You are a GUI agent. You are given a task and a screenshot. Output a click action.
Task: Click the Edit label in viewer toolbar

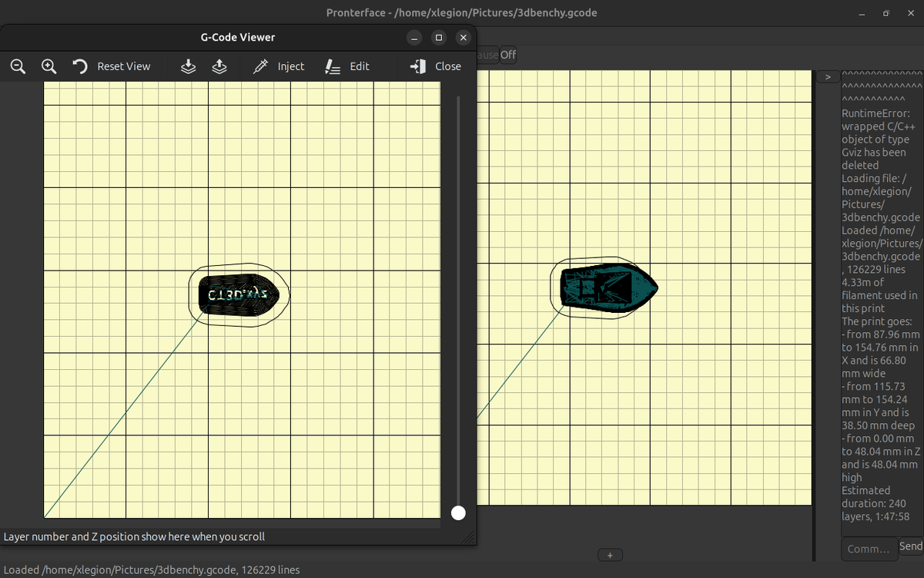(360, 66)
